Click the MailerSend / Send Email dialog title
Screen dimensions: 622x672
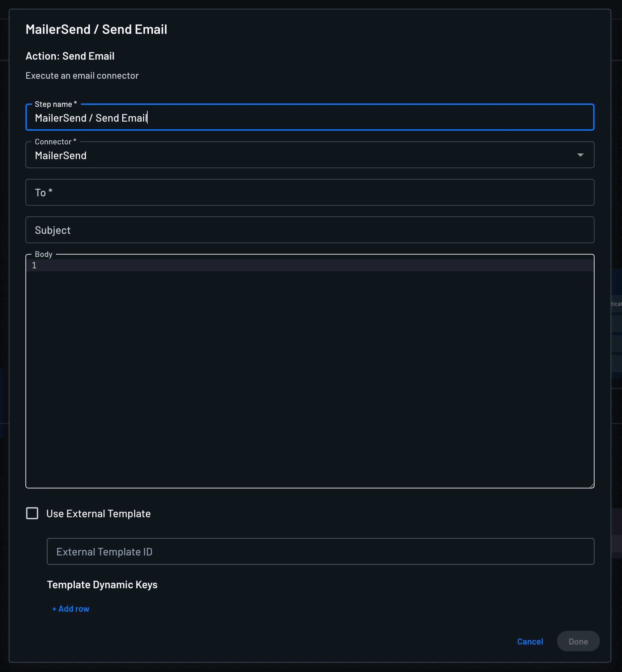[96, 29]
